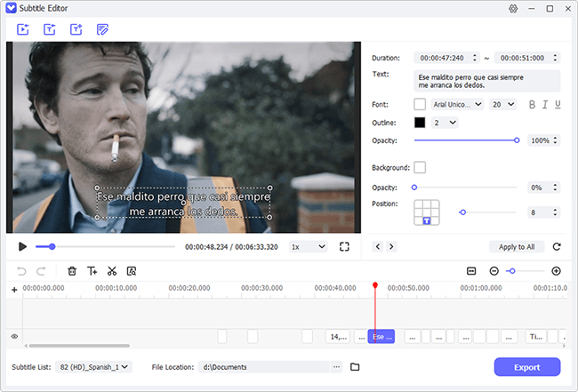This screenshot has height=392, width=578.
Task: Open the Subtitle List dropdown
Action: 93,367
